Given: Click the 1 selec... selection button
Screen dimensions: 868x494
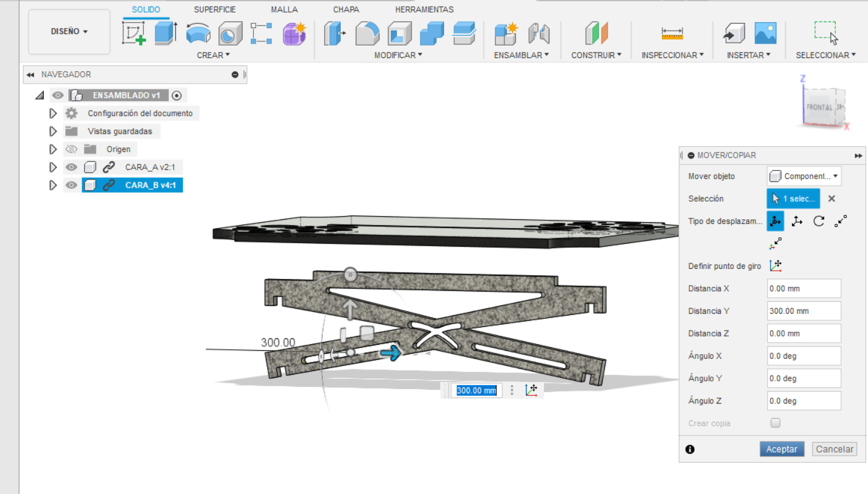Looking at the screenshot, I should (x=794, y=199).
